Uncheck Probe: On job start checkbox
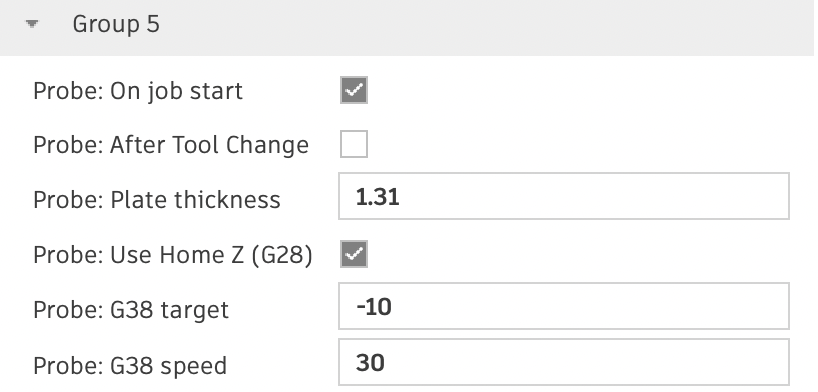Image resolution: width=818 pixels, height=392 pixels. pos(354,90)
